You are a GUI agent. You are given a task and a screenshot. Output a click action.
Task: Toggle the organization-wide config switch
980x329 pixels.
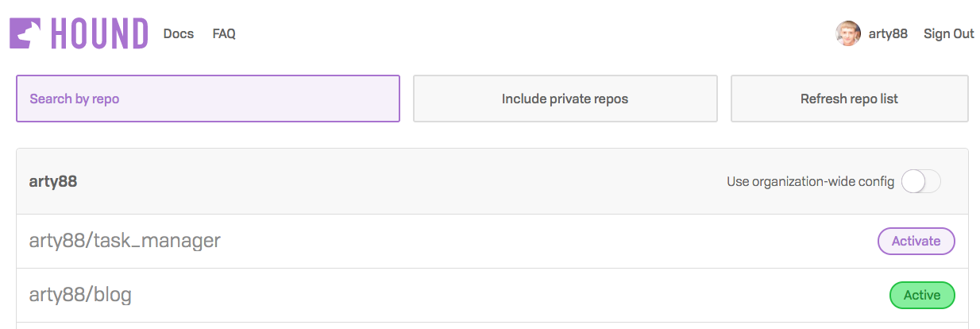pyautogui.click(x=921, y=181)
